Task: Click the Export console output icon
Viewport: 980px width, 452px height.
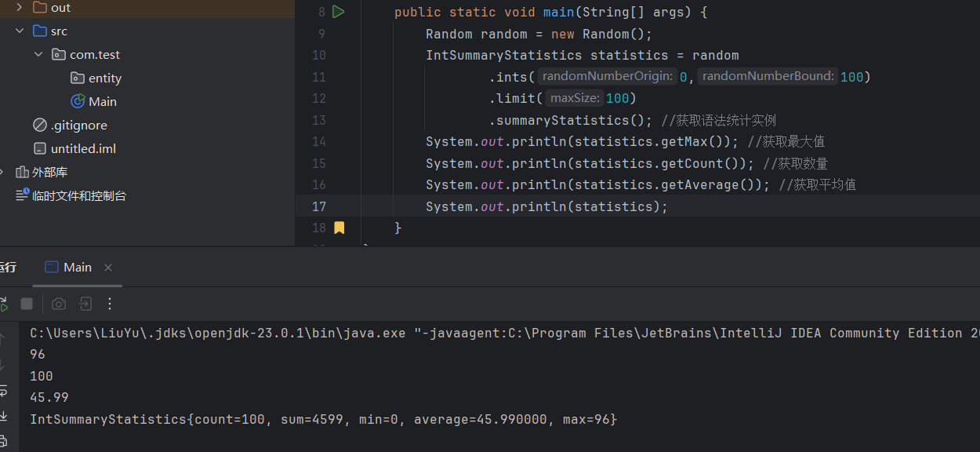Action: pyautogui.click(x=85, y=304)
